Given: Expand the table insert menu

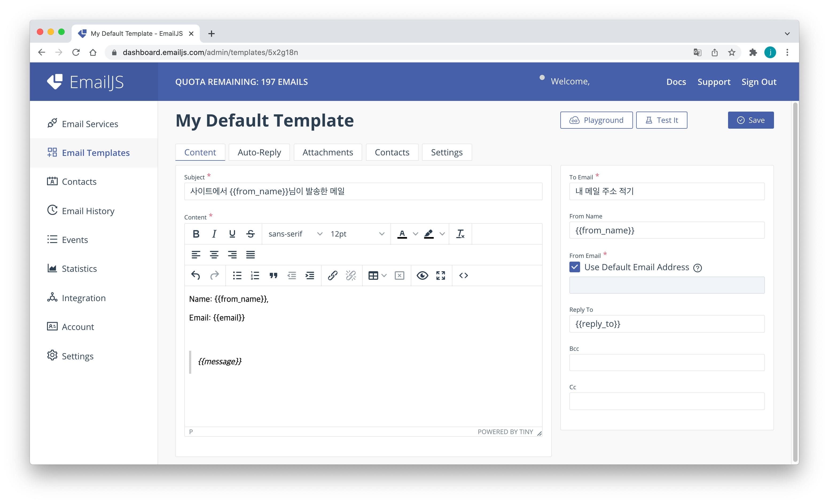Looking at the screenshot, I should click(x=384, y=276).
